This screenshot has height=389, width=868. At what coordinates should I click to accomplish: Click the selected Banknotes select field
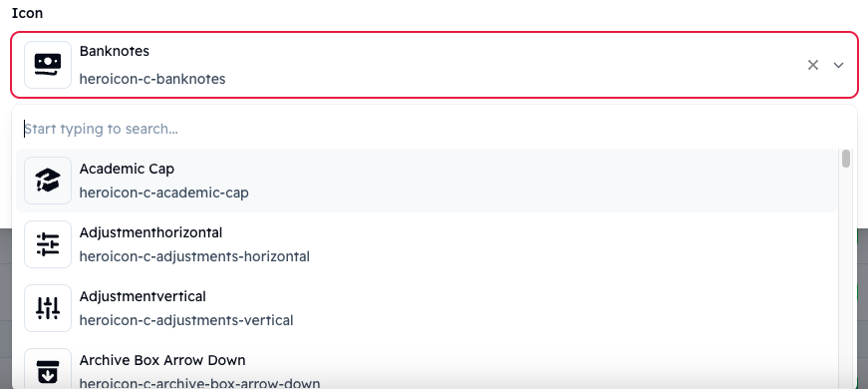point(434,65)
